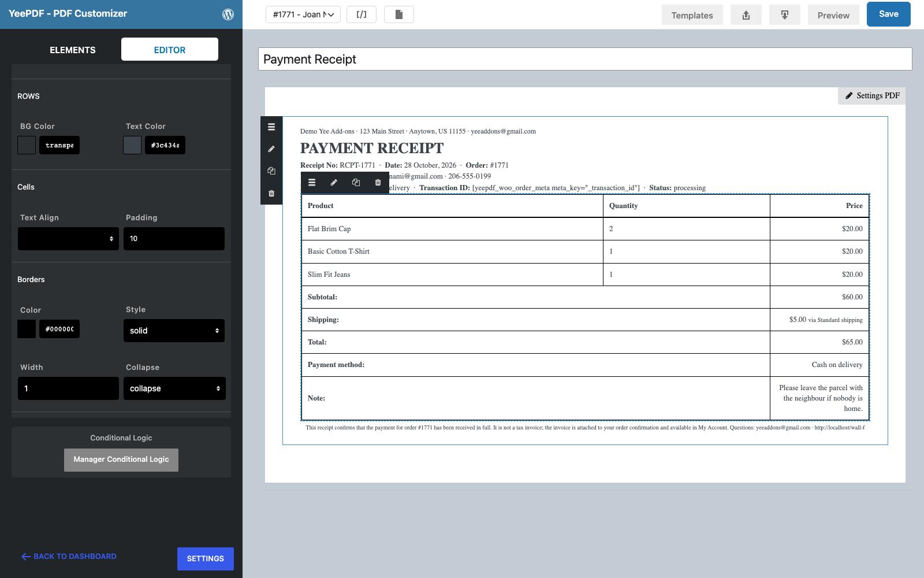
Task: Open the Collapse dropdown
Action: 174,388
